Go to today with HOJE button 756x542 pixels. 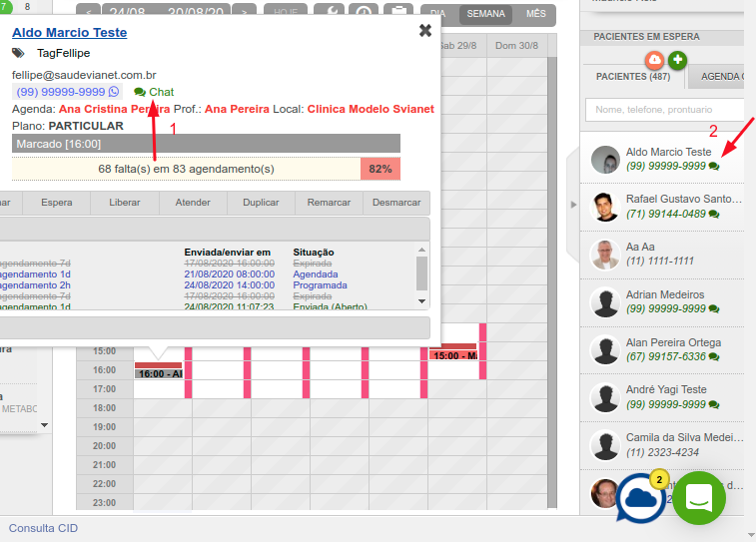(286, 12)
